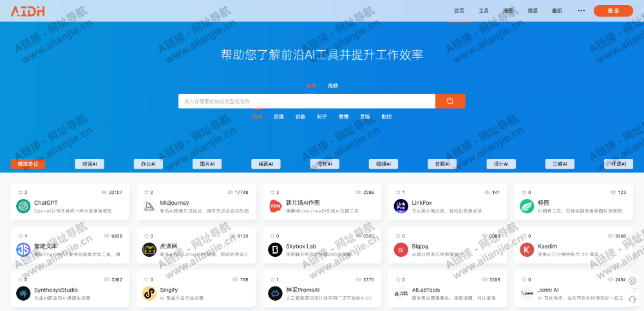This screenshot has width=644, height=311.
Task: Open the ChatGPT title link
Action: click(x=46, y=203)
